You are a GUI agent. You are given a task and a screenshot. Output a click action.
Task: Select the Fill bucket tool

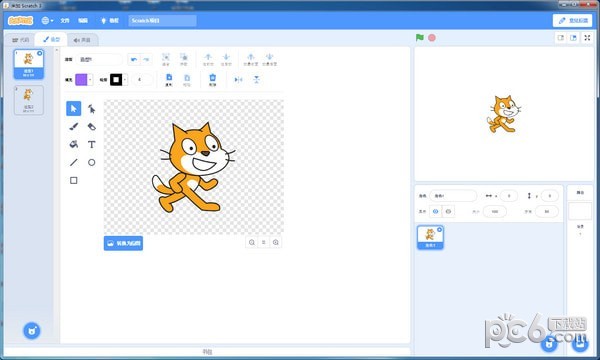coord(73,145)
